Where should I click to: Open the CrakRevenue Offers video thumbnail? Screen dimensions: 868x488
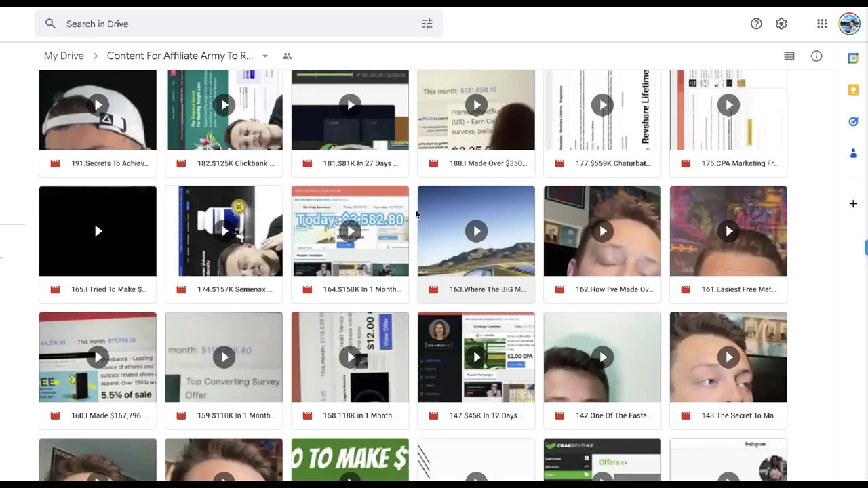click(602, 460)
